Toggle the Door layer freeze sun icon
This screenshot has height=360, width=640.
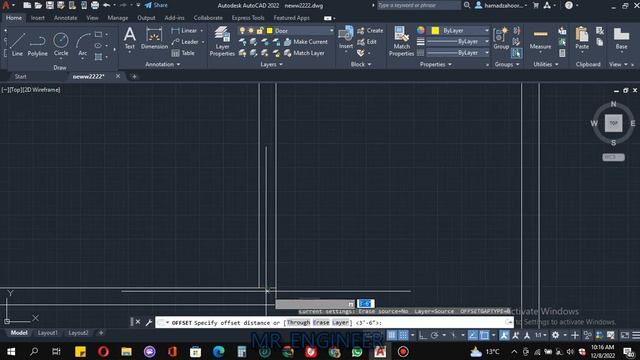pyautogui.click(x=251, y=31)
